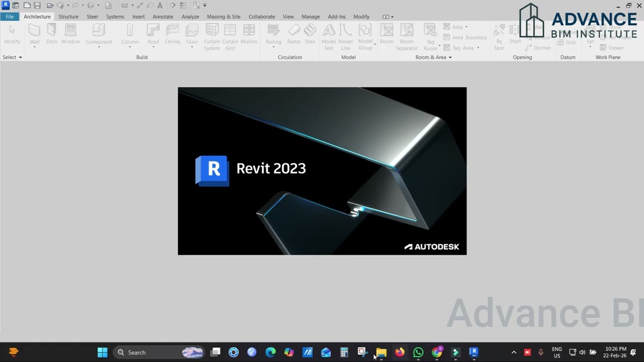This screenshot has width=644, height=362.
Task: Open Microsoft Edge from the taskbar
Action: click(271, 352)
